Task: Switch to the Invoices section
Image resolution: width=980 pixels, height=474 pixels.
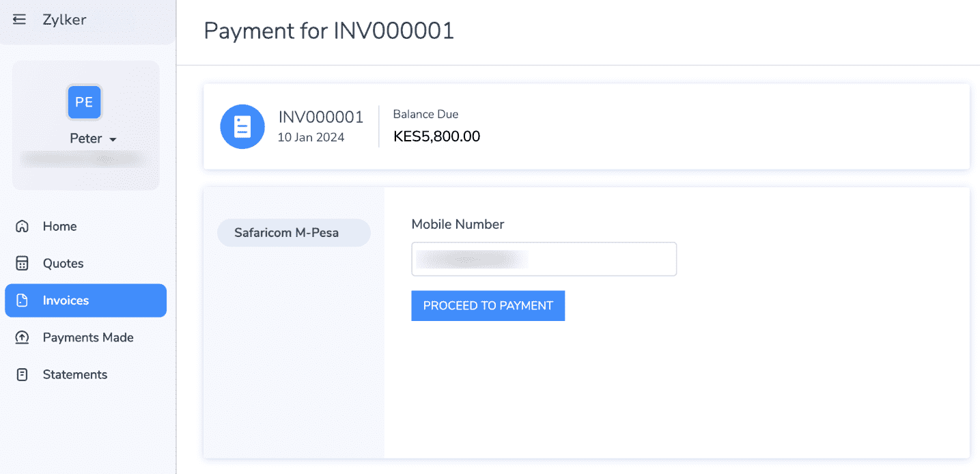Action: coord(66,301)
